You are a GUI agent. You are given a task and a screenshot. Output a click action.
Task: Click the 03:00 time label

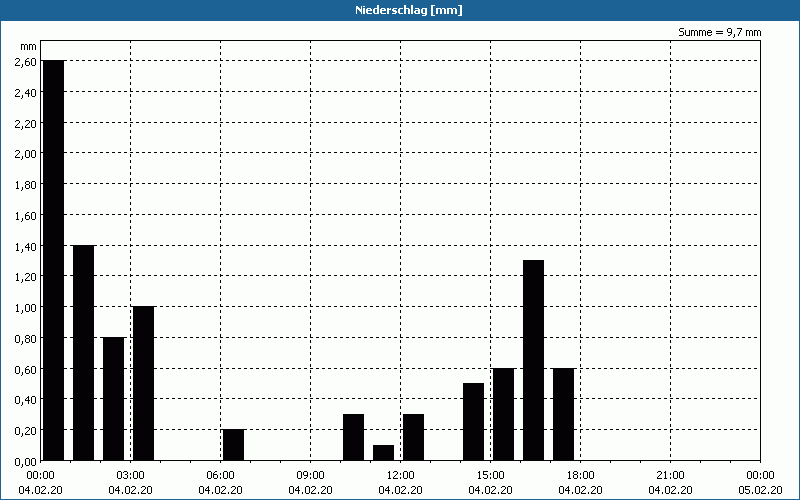tap(131, 475)
